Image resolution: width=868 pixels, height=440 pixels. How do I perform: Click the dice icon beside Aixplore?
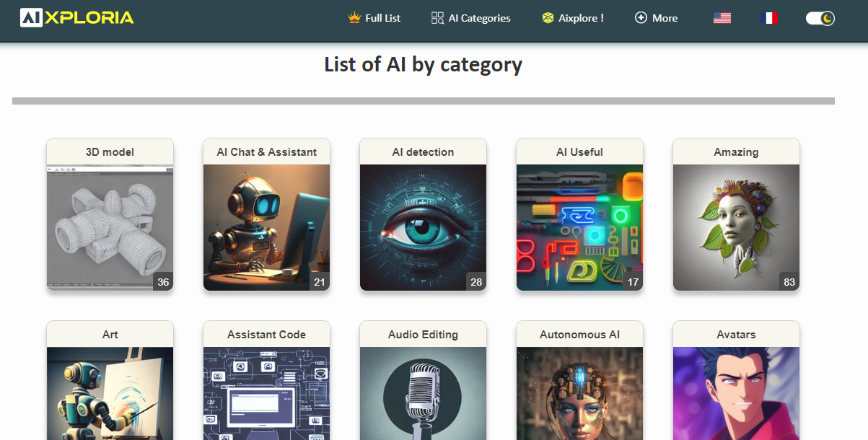548,18
